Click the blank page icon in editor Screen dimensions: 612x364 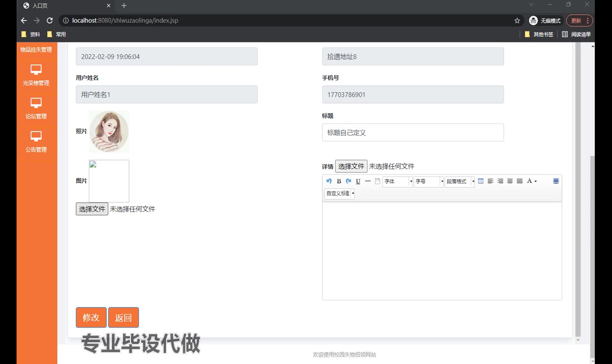pyautogui.click(x=377, y=181)
